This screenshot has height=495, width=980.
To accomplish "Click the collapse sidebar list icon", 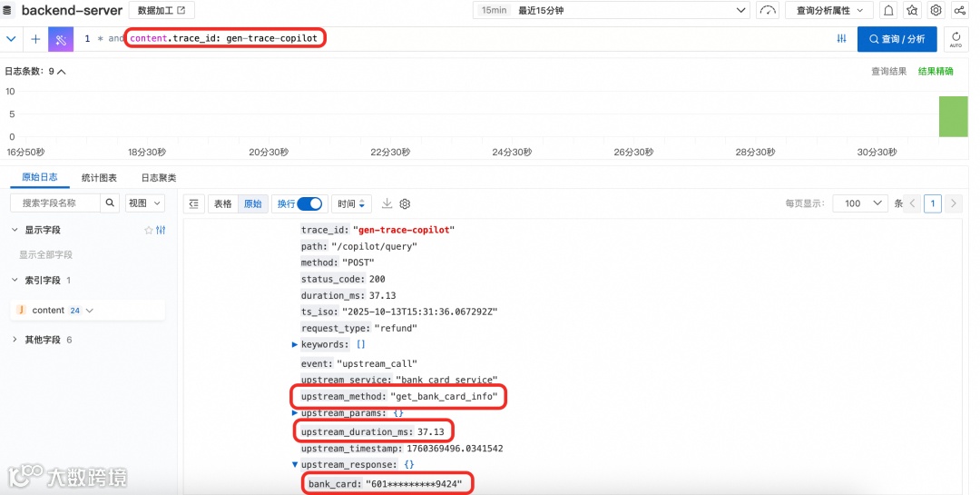I will pyautogui.click(x=194, y=203).
